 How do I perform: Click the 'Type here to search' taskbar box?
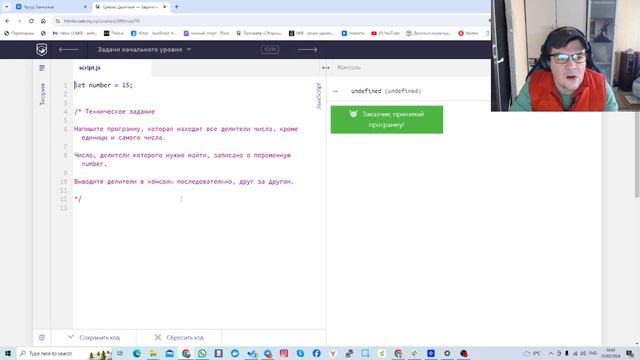pos(64,353)
